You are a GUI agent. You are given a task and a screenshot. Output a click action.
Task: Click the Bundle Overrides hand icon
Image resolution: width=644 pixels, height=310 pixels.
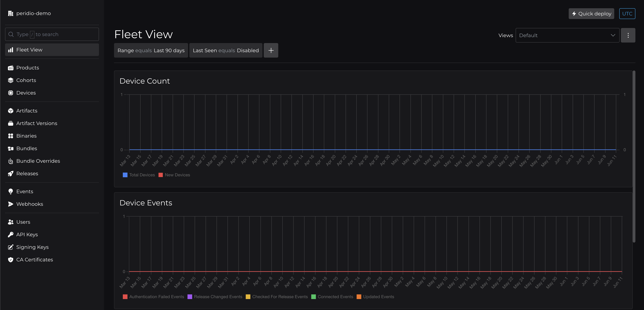11,161
